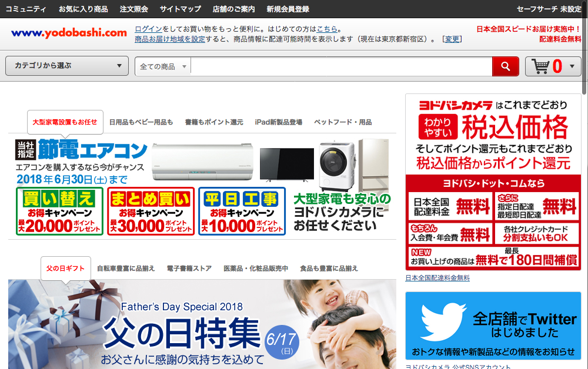Viewport: 588px width, 369px height.
Task: Click the 変更 region link
Action: [x=452, y=39]
